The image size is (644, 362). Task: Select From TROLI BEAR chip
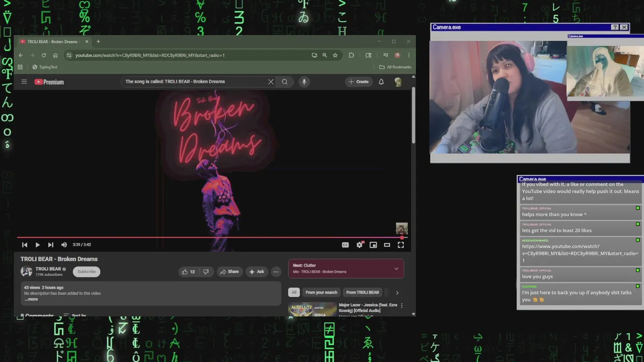click(362, 292)
